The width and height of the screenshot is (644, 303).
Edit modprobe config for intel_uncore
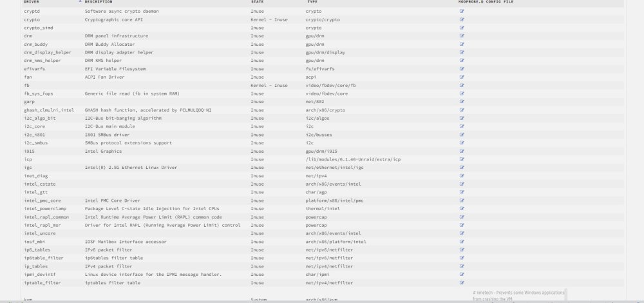point(462,233)
